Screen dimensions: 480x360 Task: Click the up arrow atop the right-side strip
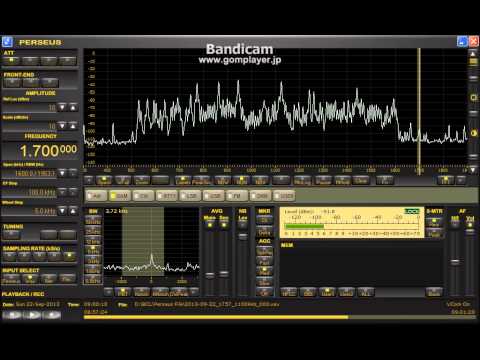tap(473, 53)
